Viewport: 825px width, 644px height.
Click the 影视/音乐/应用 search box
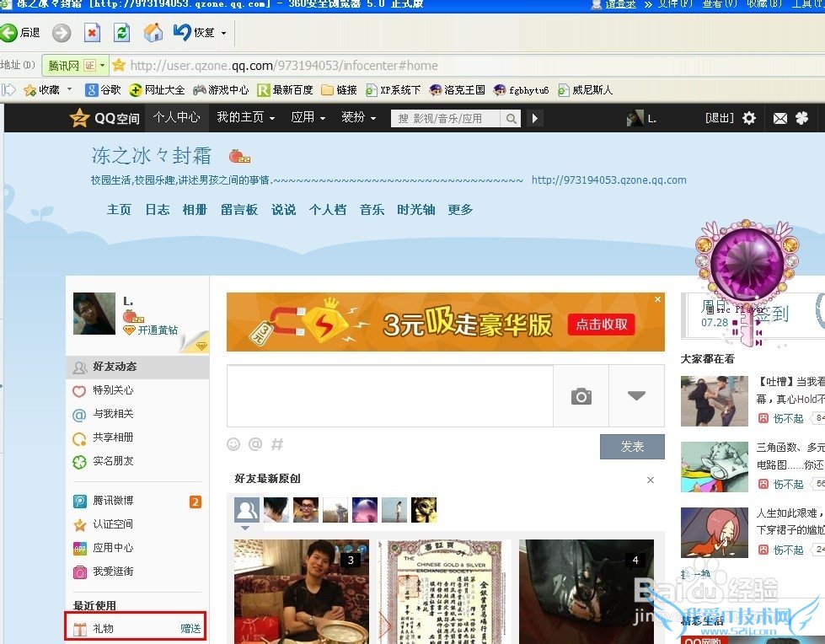click(x=446, y=118)
